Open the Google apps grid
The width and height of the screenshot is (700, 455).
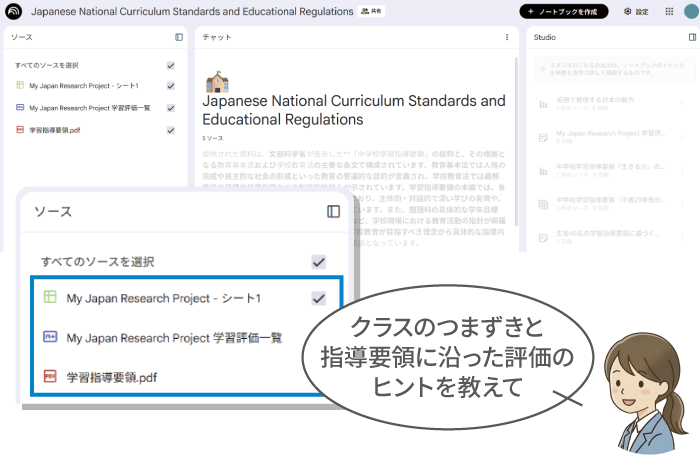coord(668,11)
